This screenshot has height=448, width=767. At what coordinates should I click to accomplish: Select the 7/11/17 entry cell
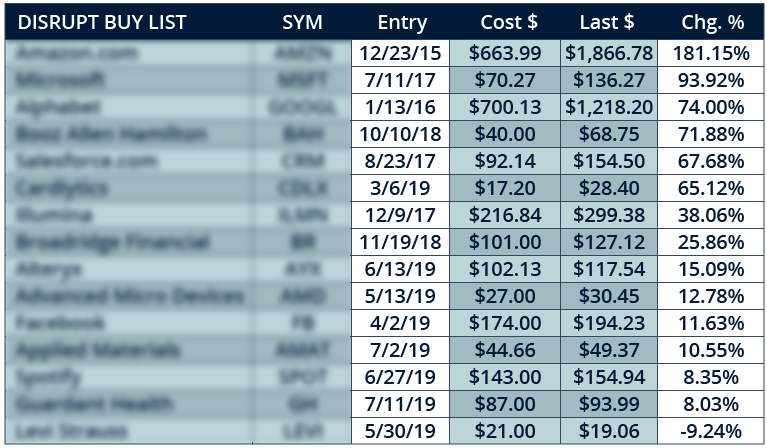(400, 80)
